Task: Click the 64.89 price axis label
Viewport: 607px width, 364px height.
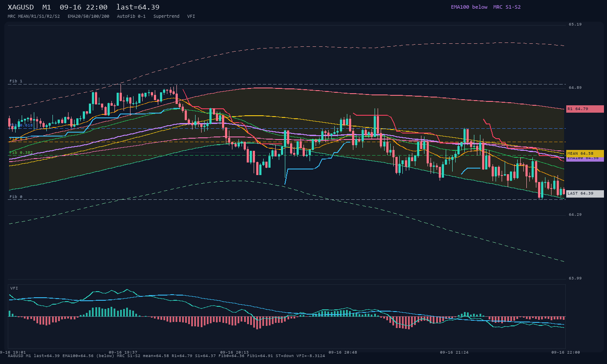Action: tap(575, 88)
